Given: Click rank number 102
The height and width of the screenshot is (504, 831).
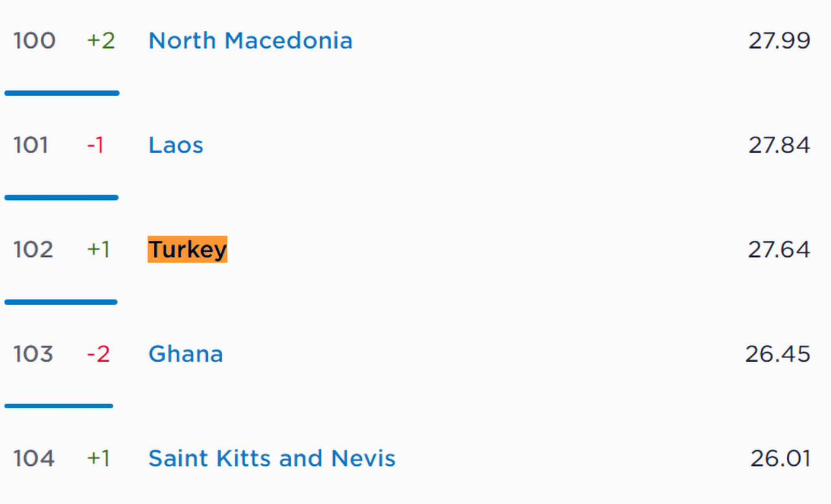Looking at the screenshot, I should coord(33,250).
